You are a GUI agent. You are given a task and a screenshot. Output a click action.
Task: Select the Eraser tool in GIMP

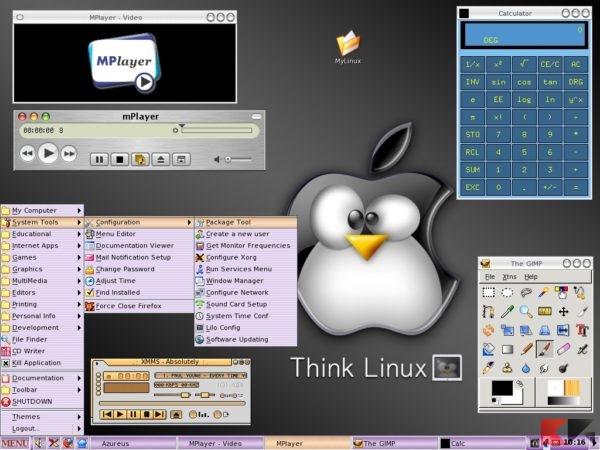click(x=563, y=349)
